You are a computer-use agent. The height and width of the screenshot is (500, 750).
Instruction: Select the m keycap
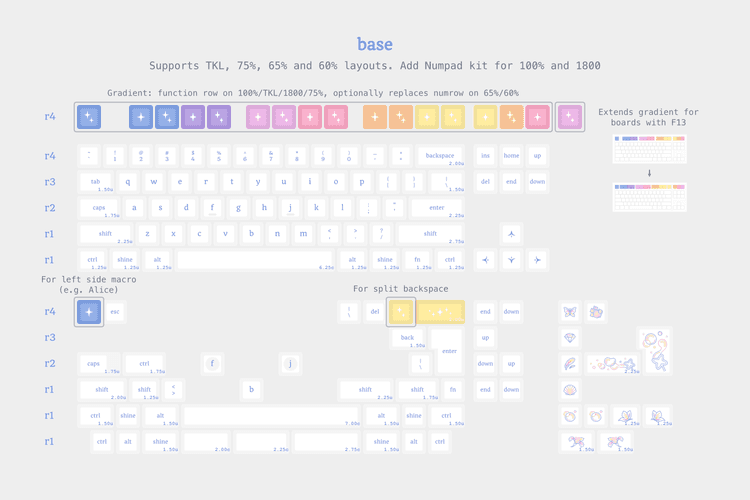point(303,234)
